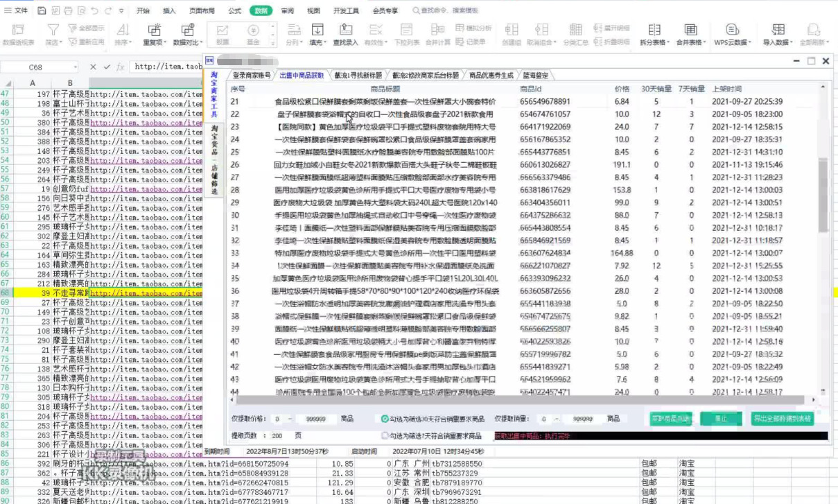Click the formula bar confirm checkmark
The height and width of the screenshot is (504, 838).
(x=106, y=67)
